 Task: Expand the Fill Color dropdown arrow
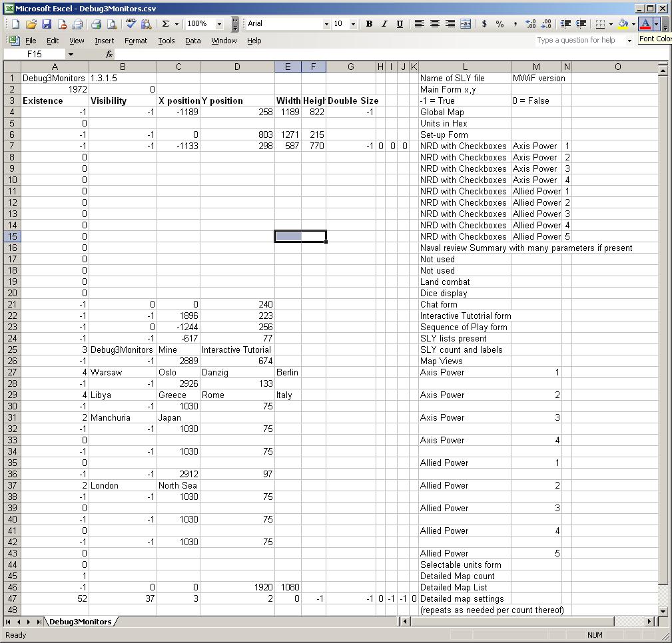pyautogui.click(x=633, y=24)
